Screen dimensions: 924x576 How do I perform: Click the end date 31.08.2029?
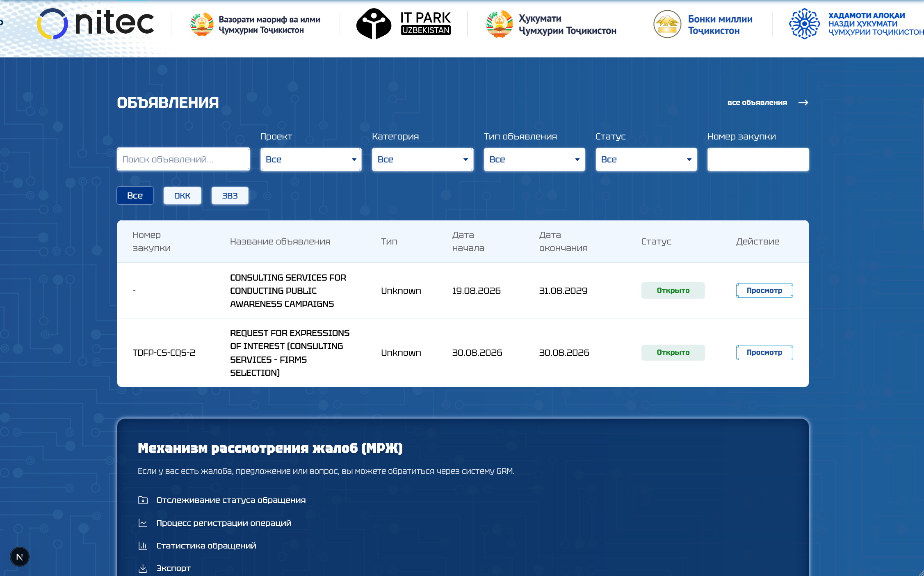(563, 291)
